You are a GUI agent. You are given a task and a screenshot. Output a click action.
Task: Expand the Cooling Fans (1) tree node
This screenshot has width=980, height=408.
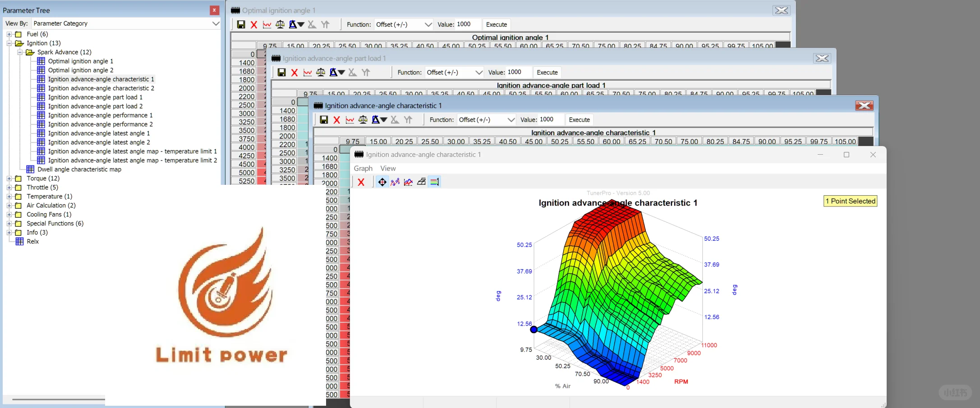(x=9, y=215)
